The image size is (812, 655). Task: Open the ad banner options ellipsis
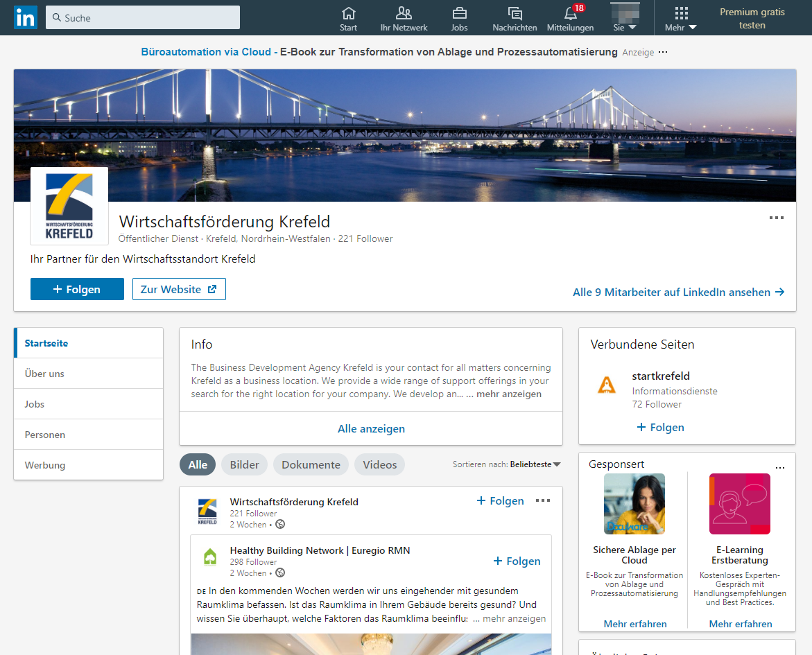(x=663, y=52)
